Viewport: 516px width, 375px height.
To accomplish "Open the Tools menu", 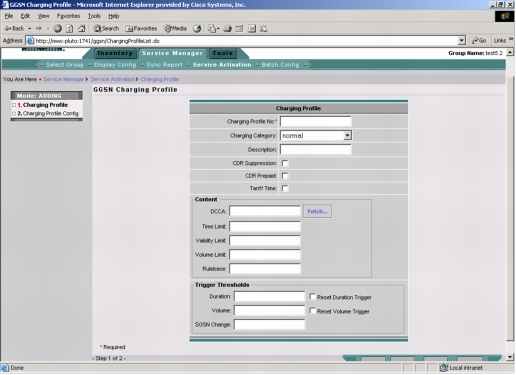I will 94,16.
